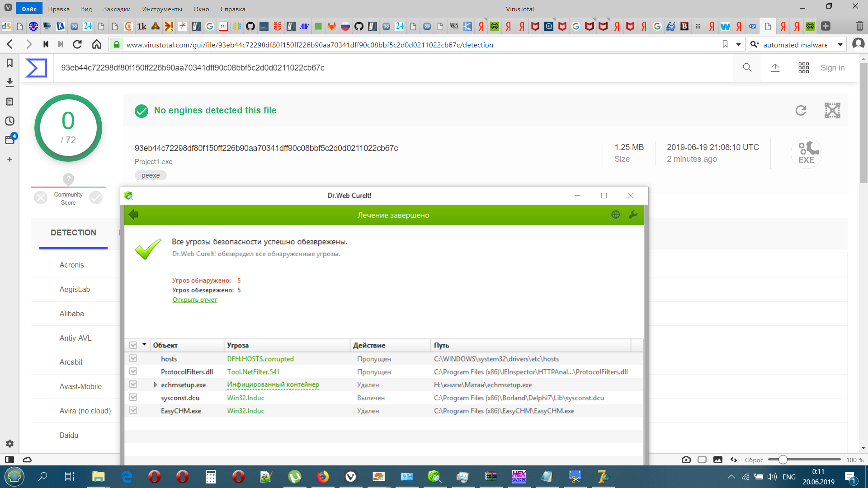Viewport: 868px width, 488px height.
Task: Open Vivaldi bookmarks panel icon
Action: [9, 63]
